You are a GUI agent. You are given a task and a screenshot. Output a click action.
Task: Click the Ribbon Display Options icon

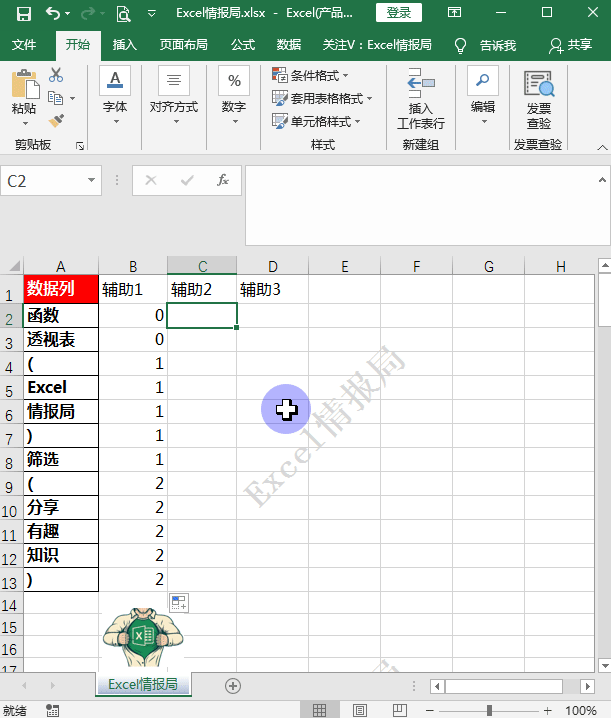(x=454, y=12)
